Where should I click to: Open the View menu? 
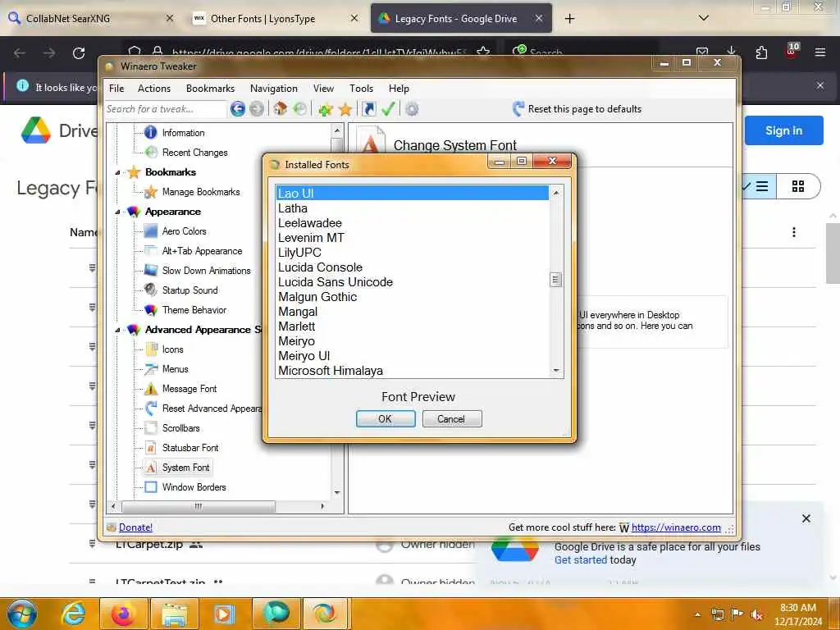tap(323, 89)
